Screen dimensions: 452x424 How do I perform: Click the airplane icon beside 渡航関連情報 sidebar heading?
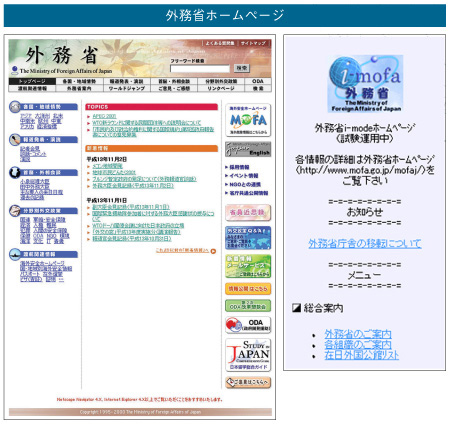click(15, 254)
